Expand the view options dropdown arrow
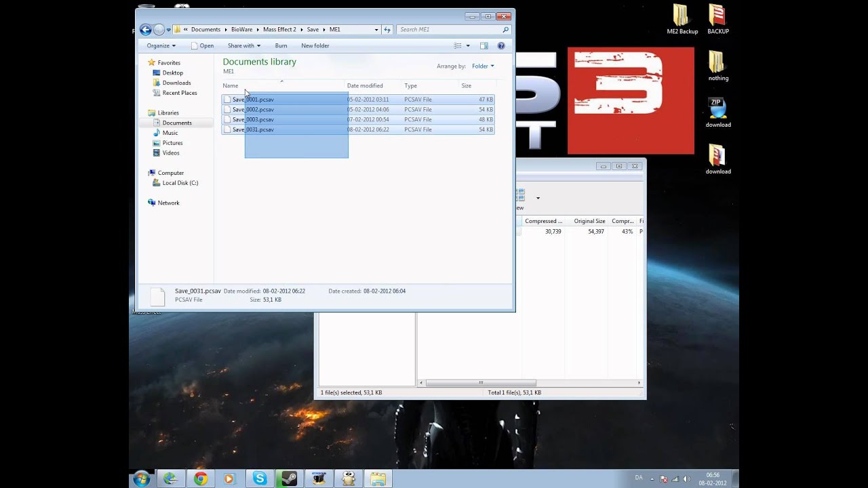This screenshot has height=488, width=868. point(468,45)
